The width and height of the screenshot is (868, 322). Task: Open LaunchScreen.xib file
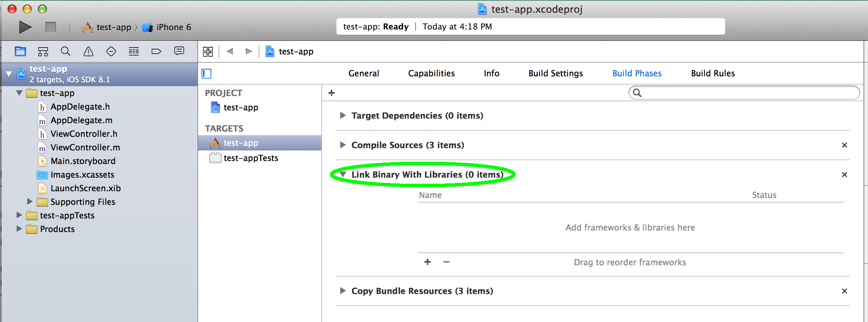pos(79,188)
